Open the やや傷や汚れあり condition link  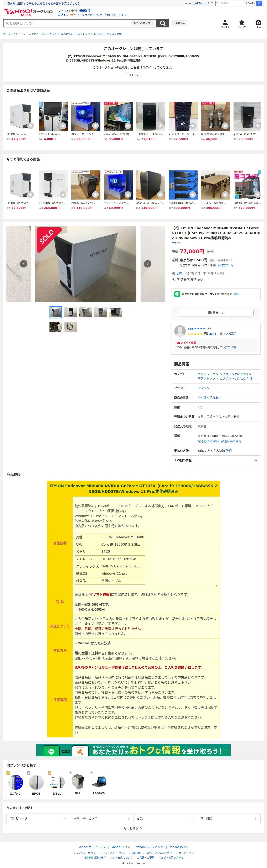[x=209, y=398]
